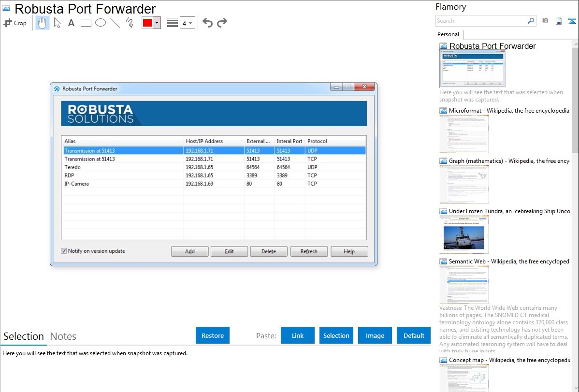Select the Transmission at 51413 UDP row
579x392 pixels.
click(214, 151)
